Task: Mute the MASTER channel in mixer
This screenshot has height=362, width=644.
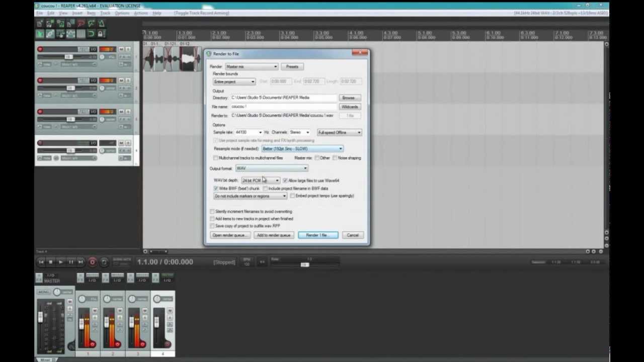Action: [x=70, y=301]
